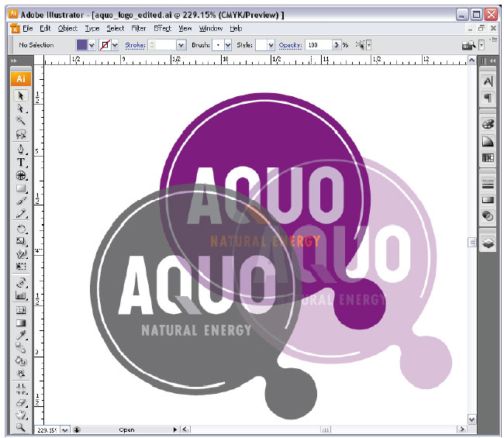Image resolution: width=504 pixels, height=438 pixels.
Task: Open the Window menu
Action: pos(211,28)
